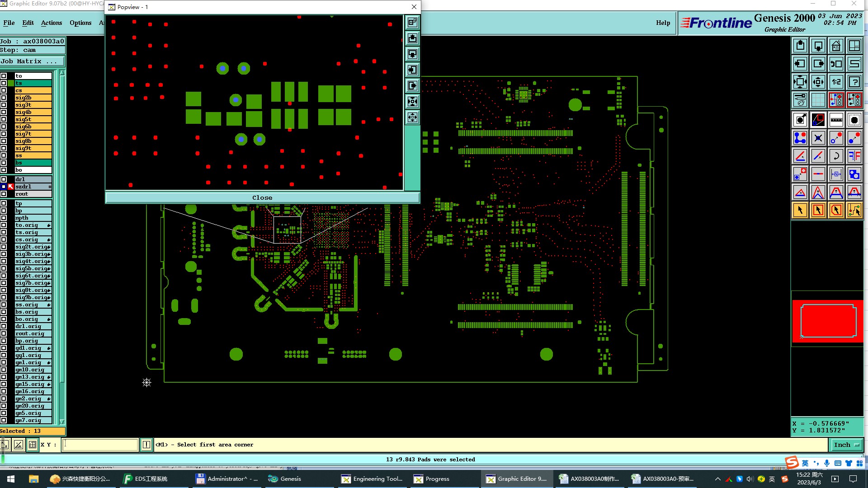Toggle the rout layer checkbox

[4, 194]
